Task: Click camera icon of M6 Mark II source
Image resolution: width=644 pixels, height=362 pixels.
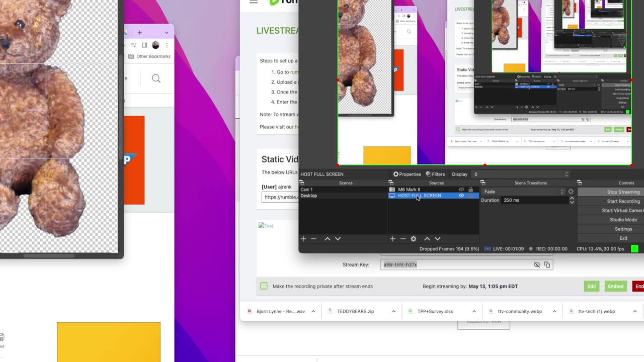Action: pyautogui.click(x=392, y=190)
